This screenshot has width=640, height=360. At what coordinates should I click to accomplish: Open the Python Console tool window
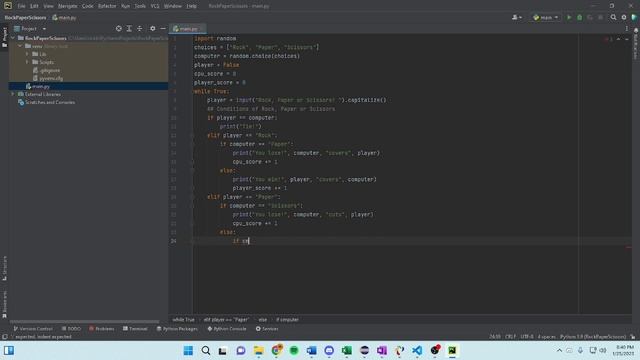pos(227,329)
